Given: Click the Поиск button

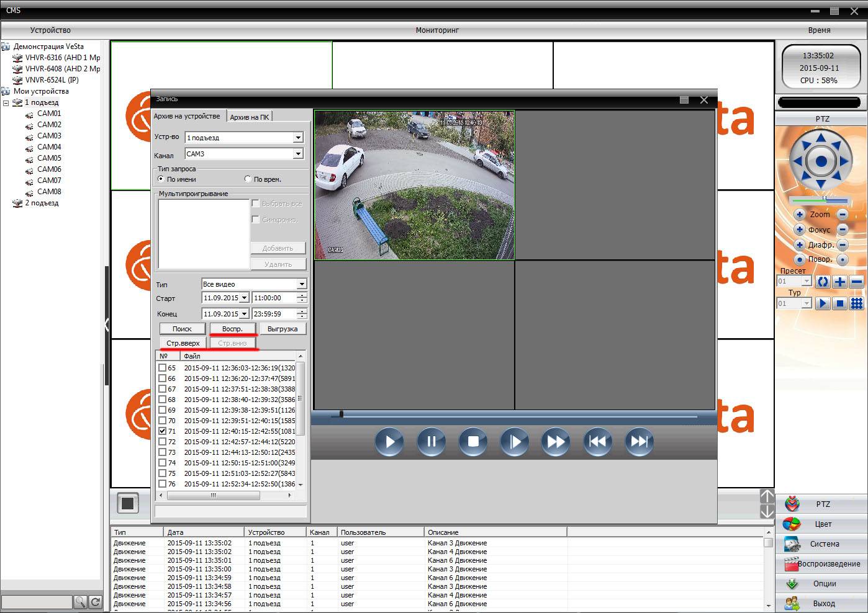Looking at the screenshot, I should pyautogui.click(x=182, y=329).
